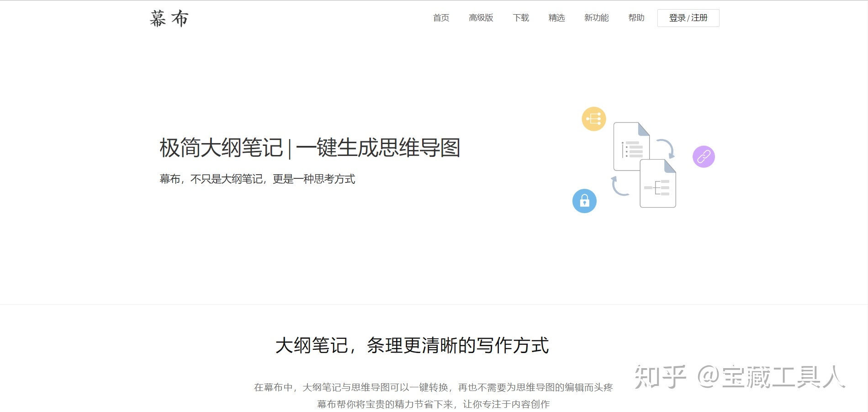The image size is (868, 412).
Task: Click the text line starting 幕布帮你将宝贵的精力
Action: point(433,404)
